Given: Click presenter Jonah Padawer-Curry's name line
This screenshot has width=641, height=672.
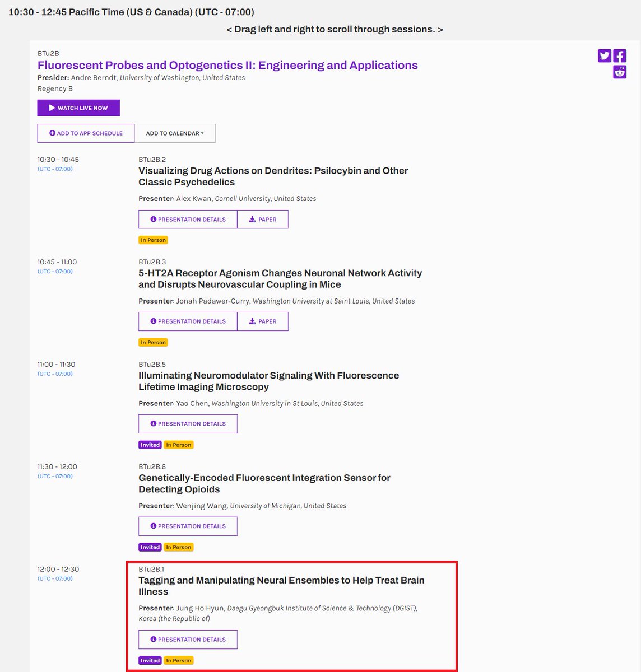Looking at the screenshot, I should 277,301.
